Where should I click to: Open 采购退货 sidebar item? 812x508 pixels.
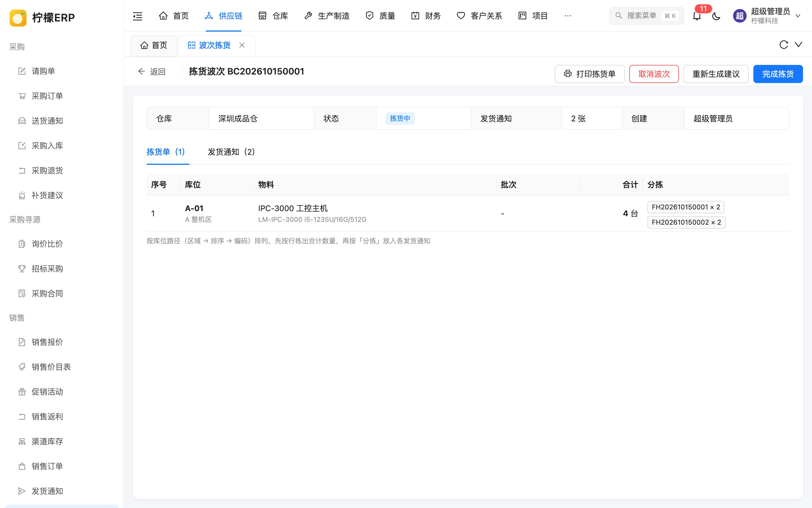(62, 171)
